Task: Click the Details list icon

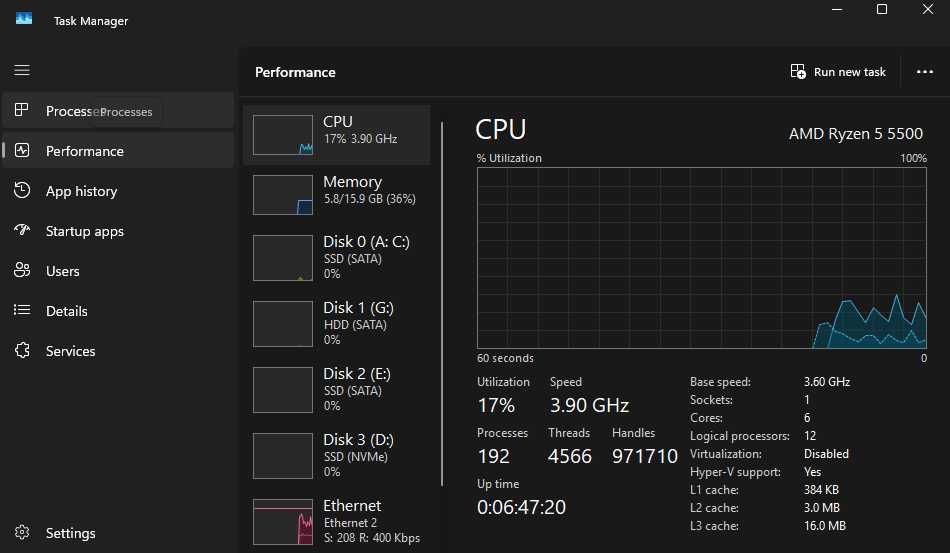Action: click(22, 310)
